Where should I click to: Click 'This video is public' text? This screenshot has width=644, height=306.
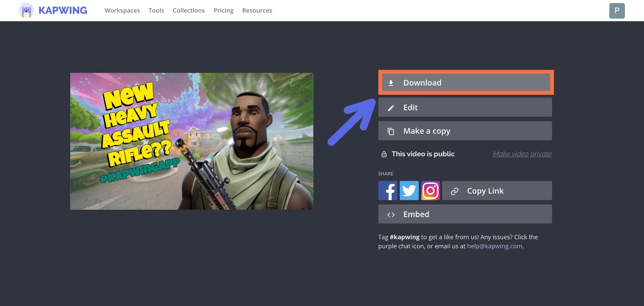pyautogui.click(x=423, y=154)
